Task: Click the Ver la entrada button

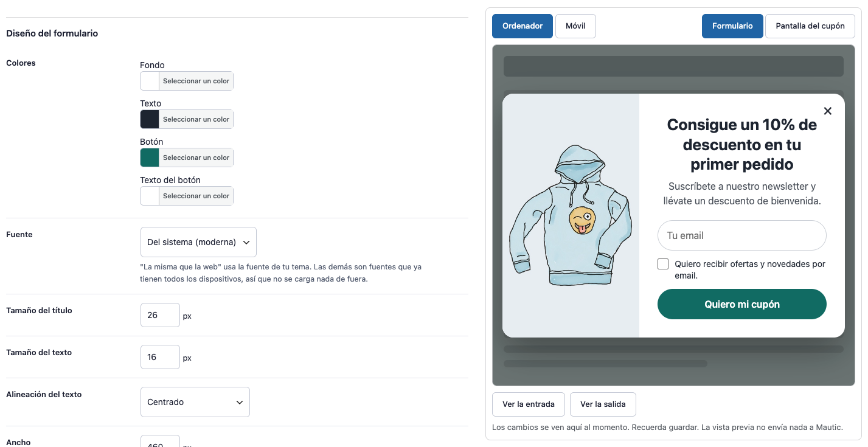Action: [x=529, y=404]
